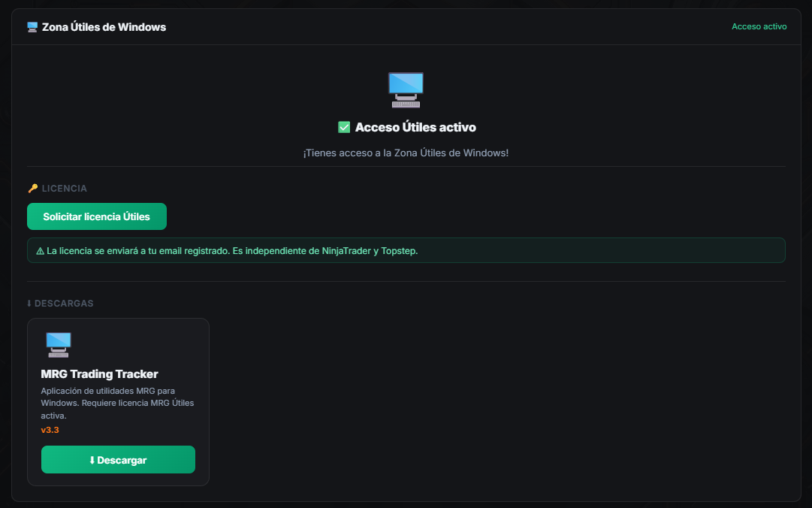Click the Acceso Útiles activo heading
This screenshot has height=508, width=812.
pyautogui.click(x=415, y=128)
